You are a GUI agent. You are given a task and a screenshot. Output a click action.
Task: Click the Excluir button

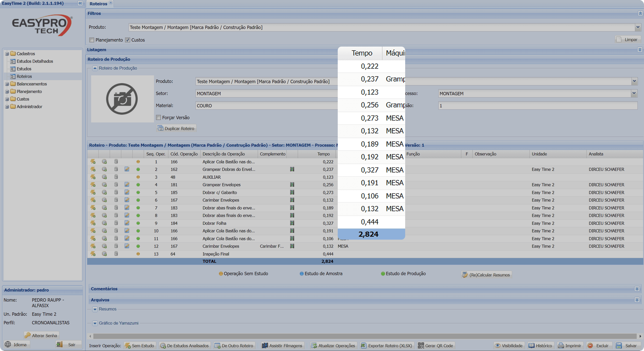click(599, 346)
